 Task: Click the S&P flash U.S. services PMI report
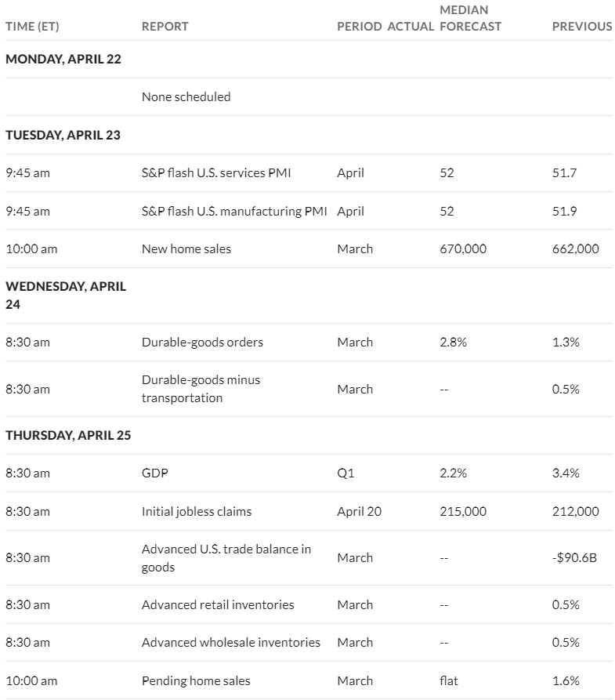[216, 172]
